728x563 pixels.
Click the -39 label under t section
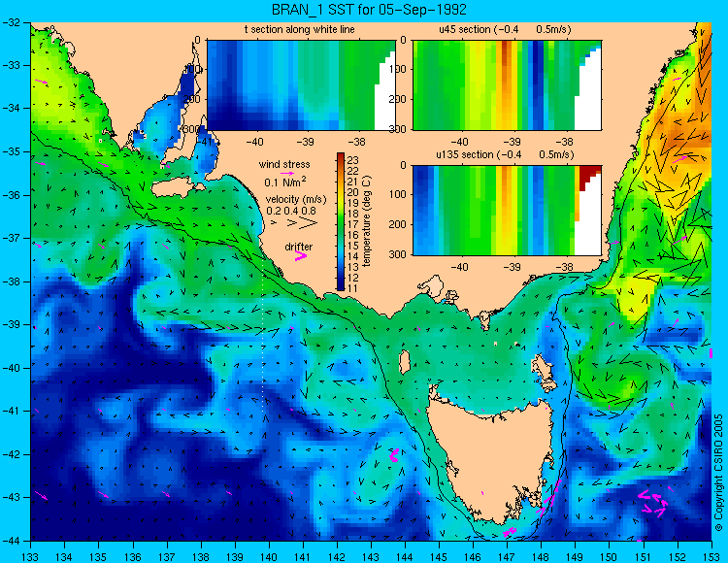(305, 142)
